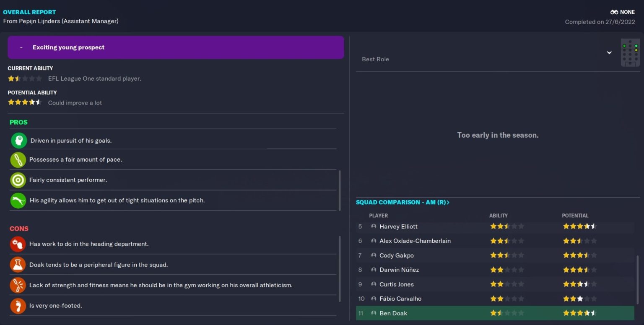Click the Potential Ability star rating
The width and height of the screenshot is (644, 325).
24,102
